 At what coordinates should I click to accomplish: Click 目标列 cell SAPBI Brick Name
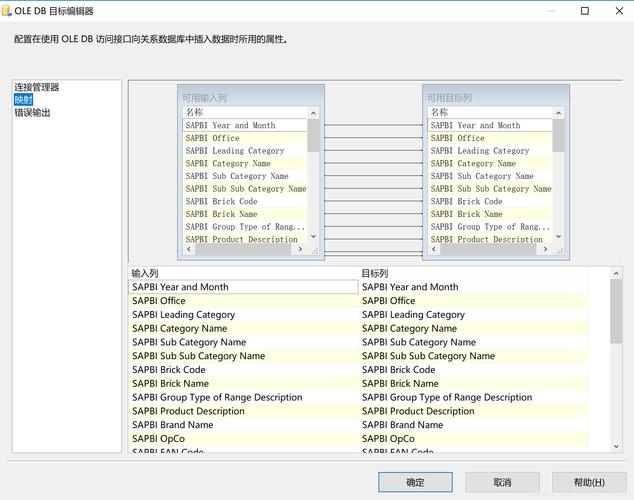pos(473,383)
